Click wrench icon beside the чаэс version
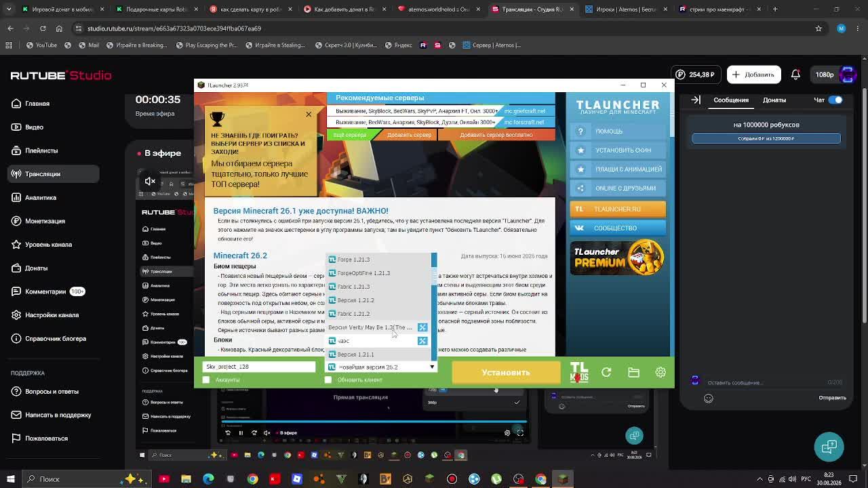 click(422, 341)
